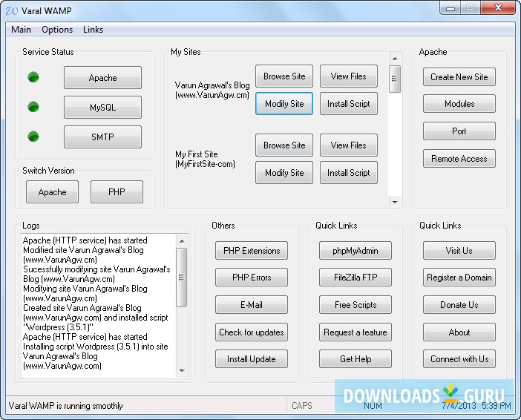
Task: Minimize the Varal WAMP window
Action: pos(450,8)
